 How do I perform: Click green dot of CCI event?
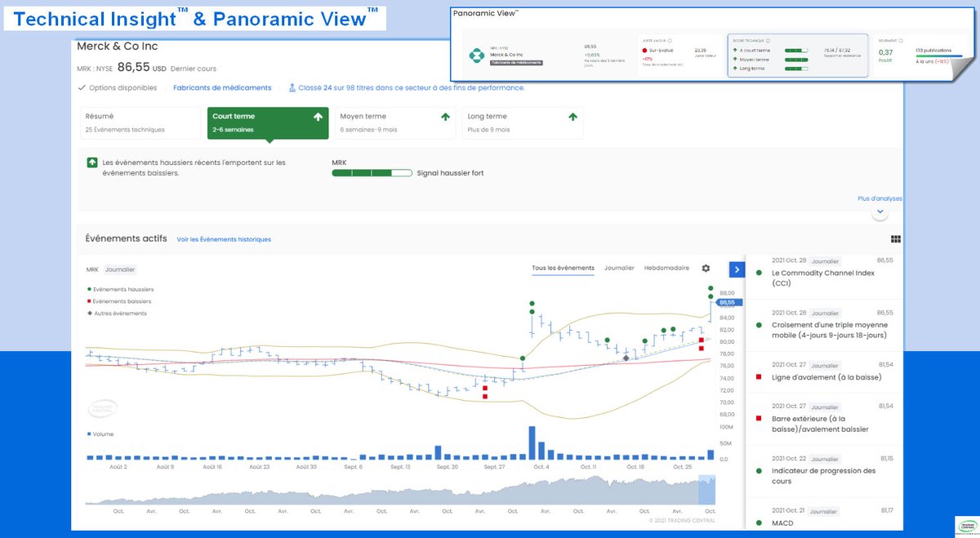tap(759, 273)
